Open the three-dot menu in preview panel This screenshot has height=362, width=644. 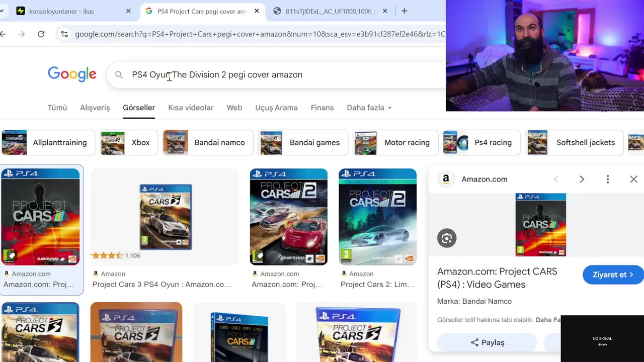pos(608,179)
